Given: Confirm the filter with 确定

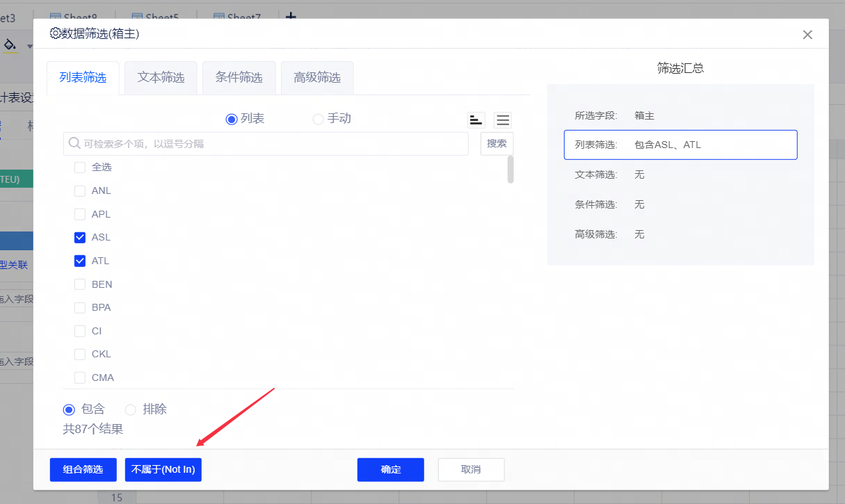Looking at the screenshot, I should click(390, 469).
